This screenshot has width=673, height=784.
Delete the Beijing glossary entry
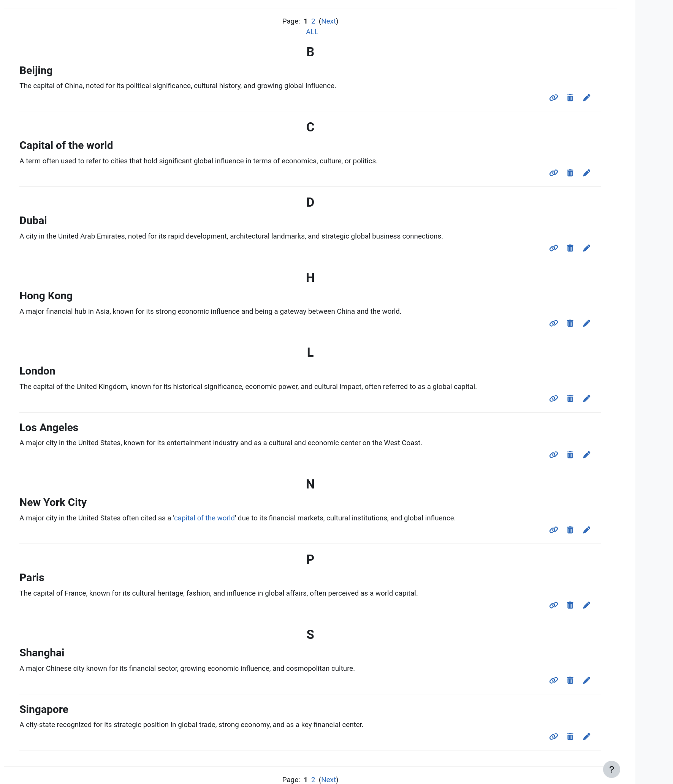[x=570, y=98]
